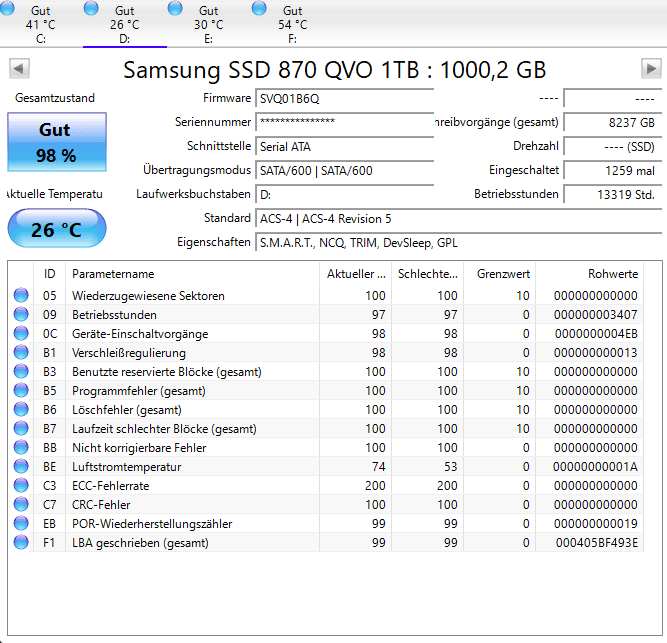This screenshot has height=643, width=667.
Task: Select drive C: status tab
Action: tap(41, 24)
